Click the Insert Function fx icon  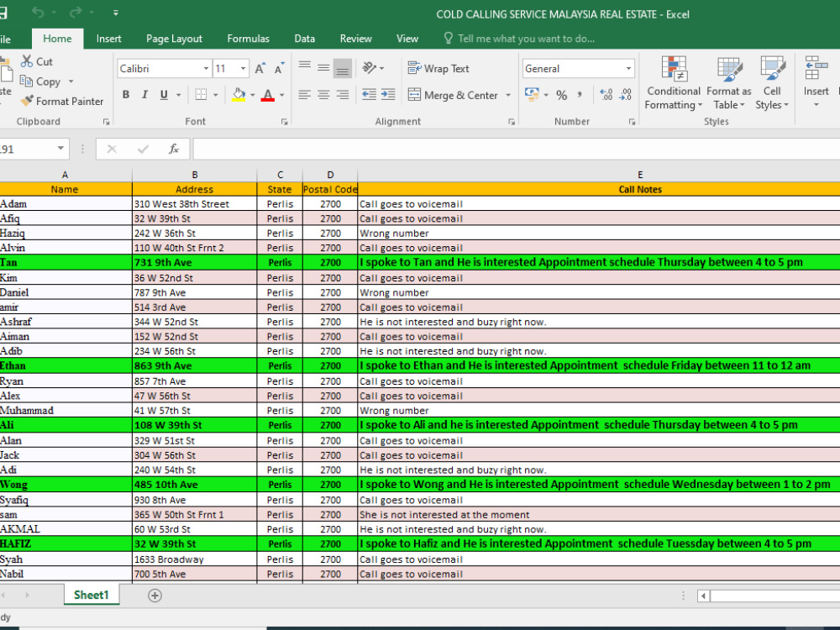point(174,149)
